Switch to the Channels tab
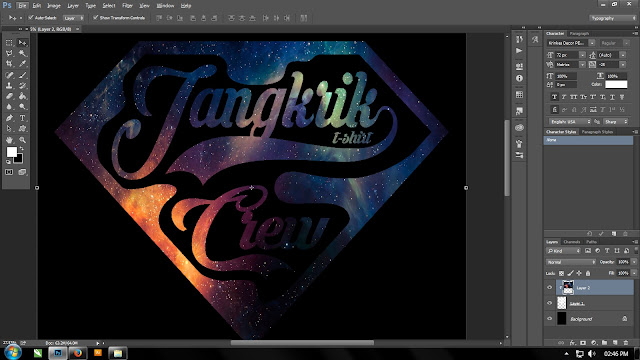This screenshot has height=360, width=640. pos(571,242)
